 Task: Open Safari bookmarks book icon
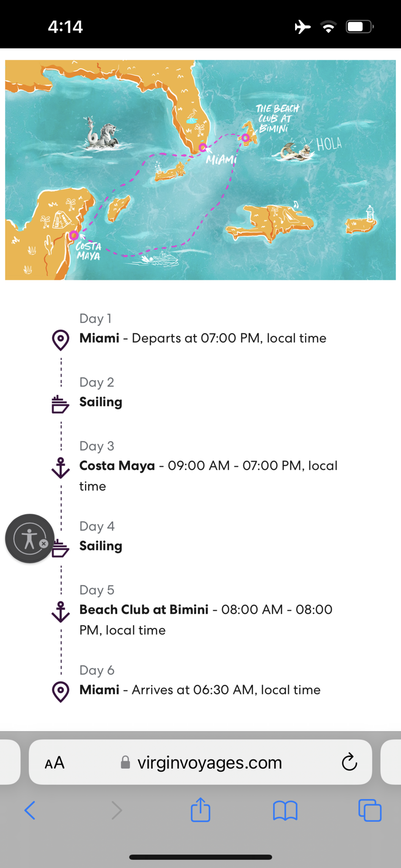tap(285, 810)
